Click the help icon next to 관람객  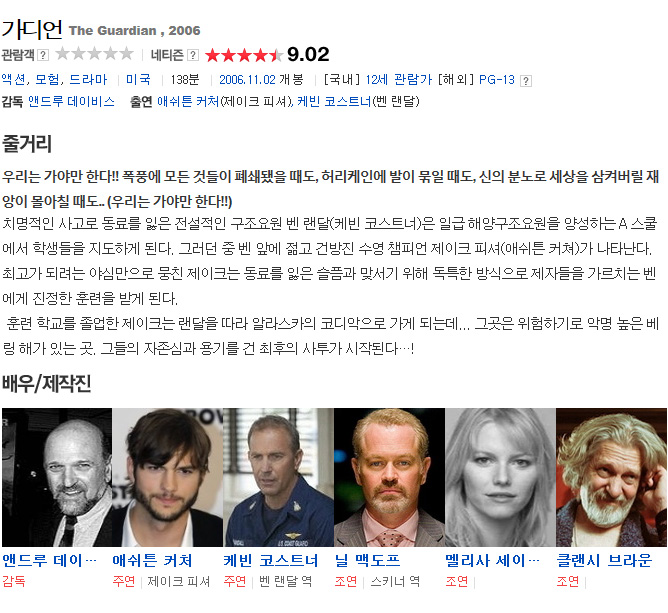pos(43,55)
